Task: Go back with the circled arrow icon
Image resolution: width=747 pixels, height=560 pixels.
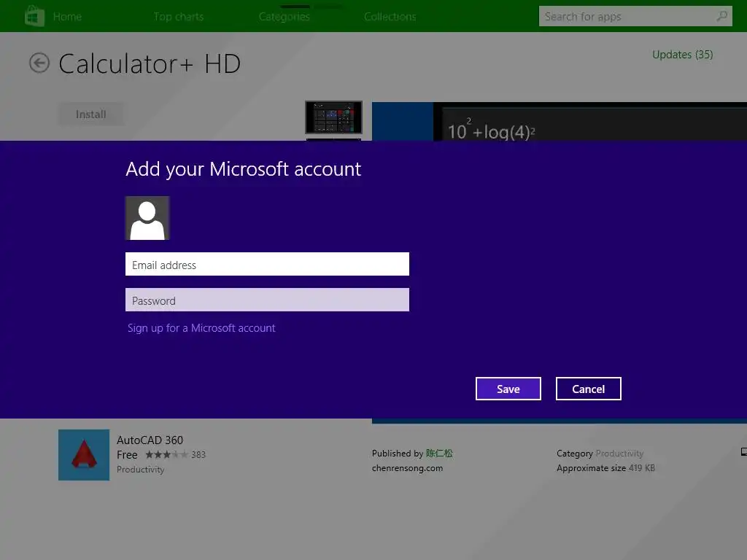Action: tap(39, 63)
